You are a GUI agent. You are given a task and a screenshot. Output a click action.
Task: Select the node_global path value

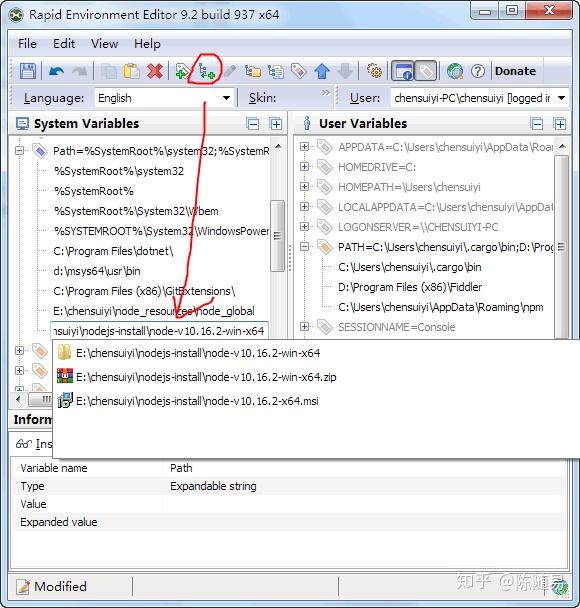pos(154,311)
